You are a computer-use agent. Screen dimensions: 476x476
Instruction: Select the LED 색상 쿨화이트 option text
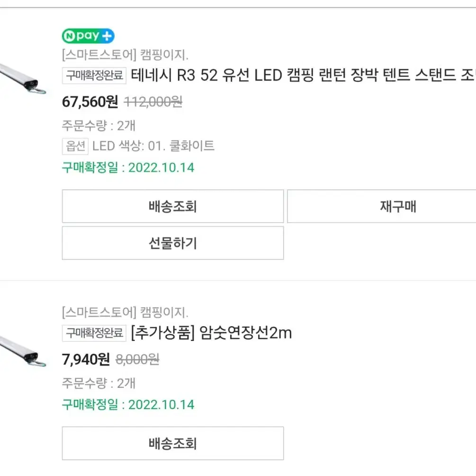pos(153,146)
